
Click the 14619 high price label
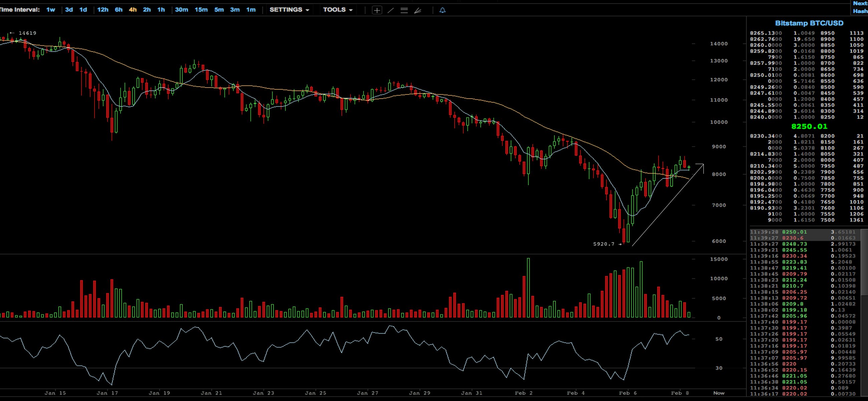coord(27,33)
